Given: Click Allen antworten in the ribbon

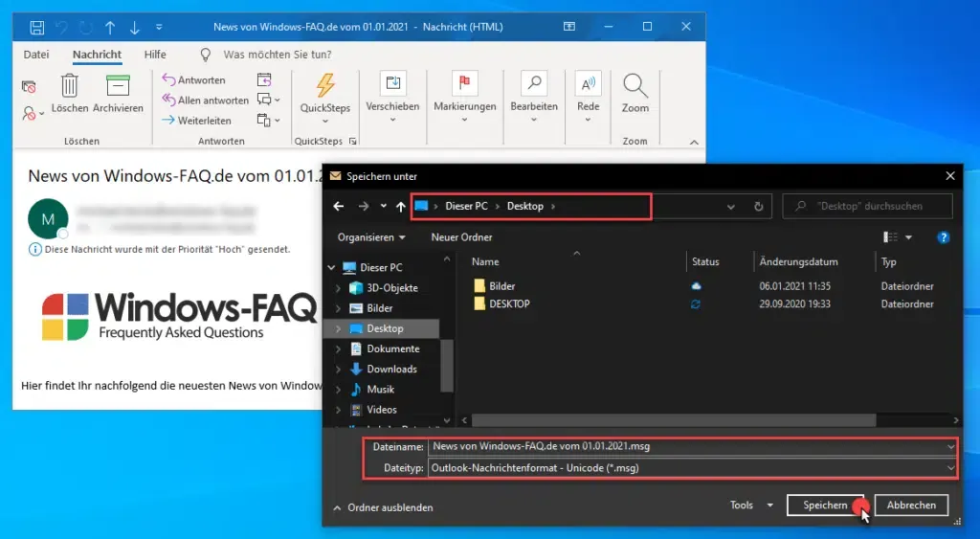Looking at the screenshot, I should [x=205, y=101].
